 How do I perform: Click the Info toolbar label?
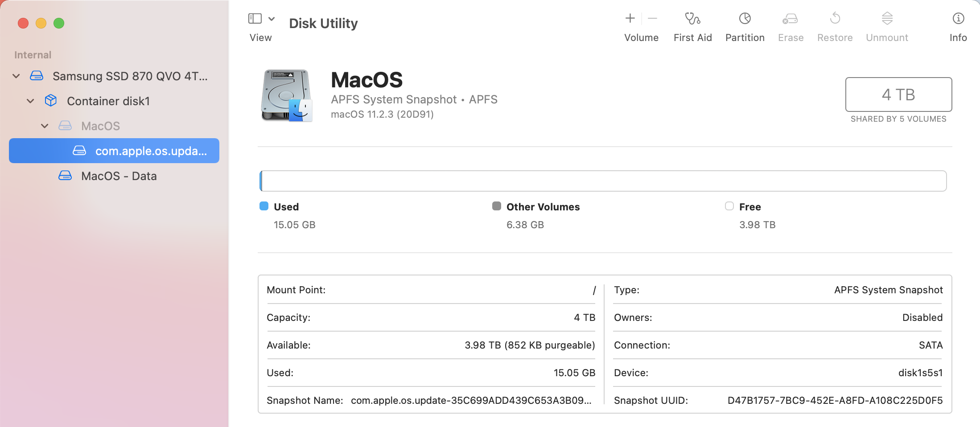click(958, 37)
